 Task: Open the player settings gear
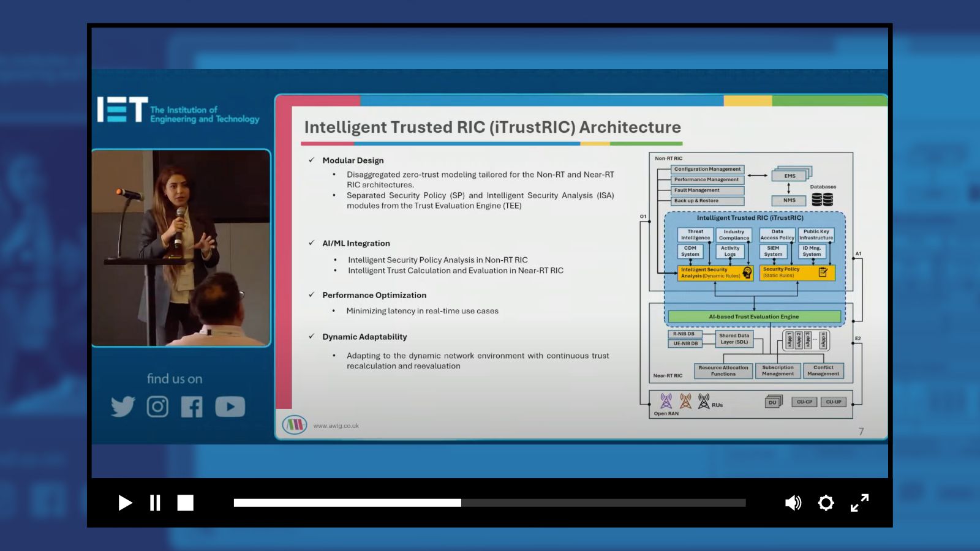tap(826, 503)
